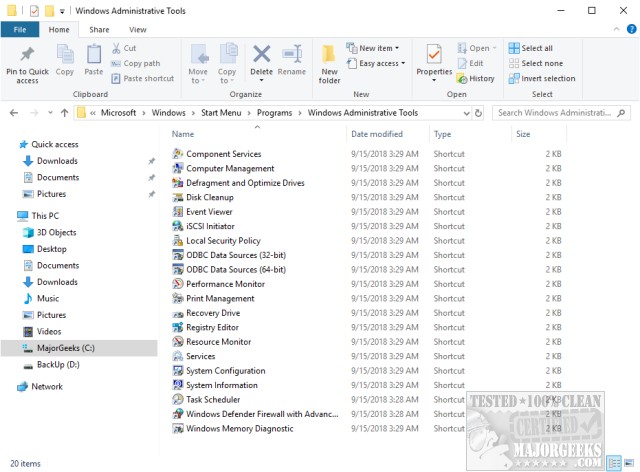Expand the Copy to dropdown

231,81
